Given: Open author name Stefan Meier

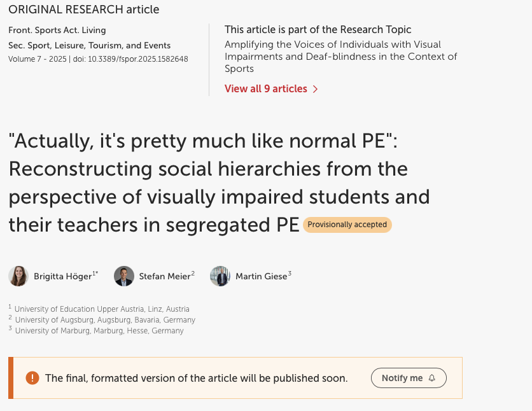Looking at the screenshot, I should tap(164, 276).
